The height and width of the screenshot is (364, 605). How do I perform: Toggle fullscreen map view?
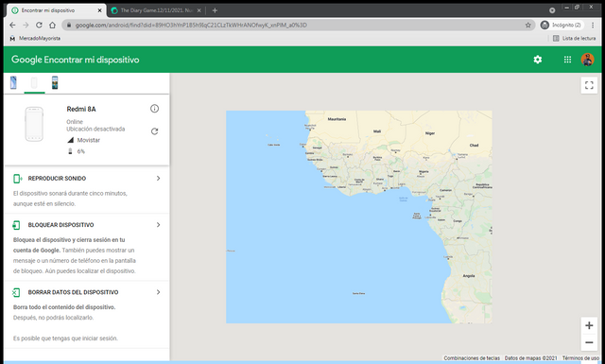(x=589, y=85)
